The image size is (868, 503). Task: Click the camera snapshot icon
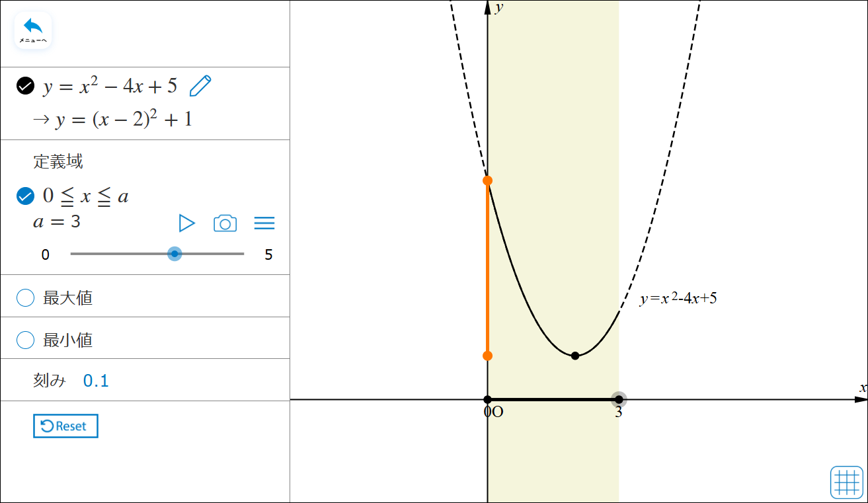coord(225,223)
